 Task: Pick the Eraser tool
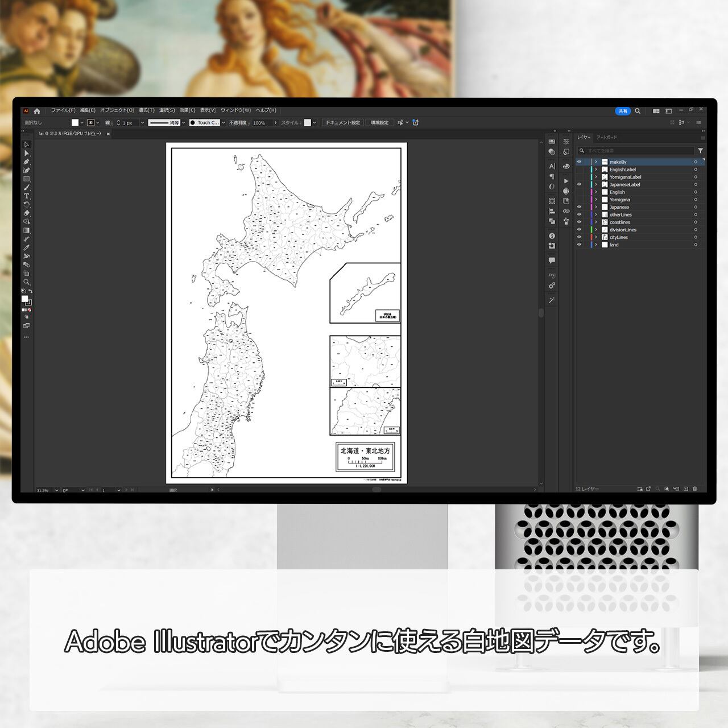pyautogui.click(x=26, y=213)
